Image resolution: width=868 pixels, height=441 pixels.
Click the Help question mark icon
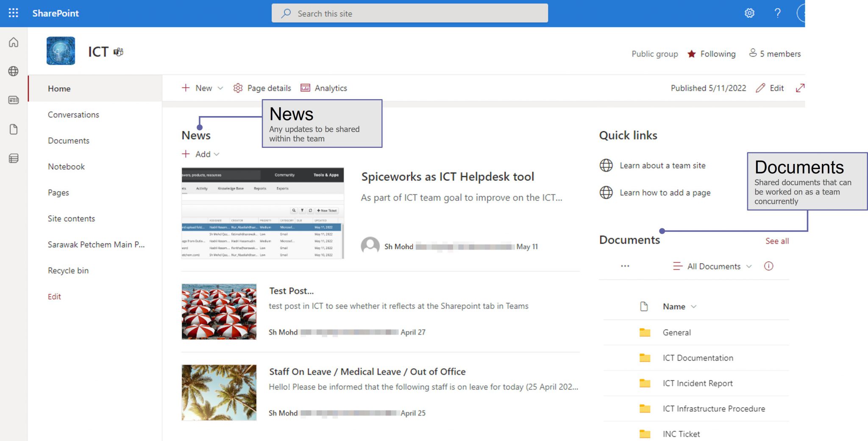tap(777, 13)
